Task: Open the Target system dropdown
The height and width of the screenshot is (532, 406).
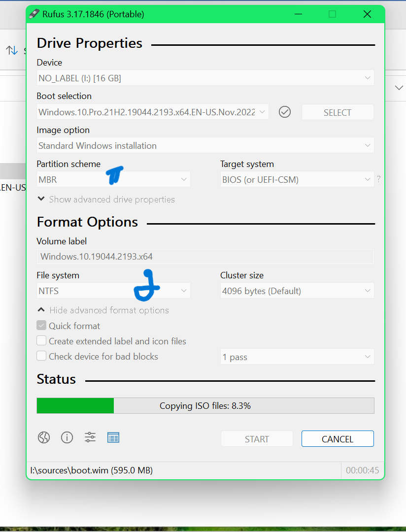Action: tap(297, 179)
